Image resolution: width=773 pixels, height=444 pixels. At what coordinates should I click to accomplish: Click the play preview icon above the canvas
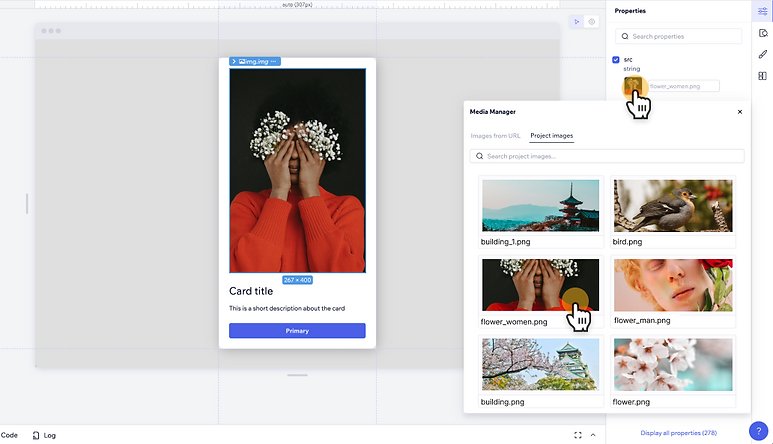(576, 22)
